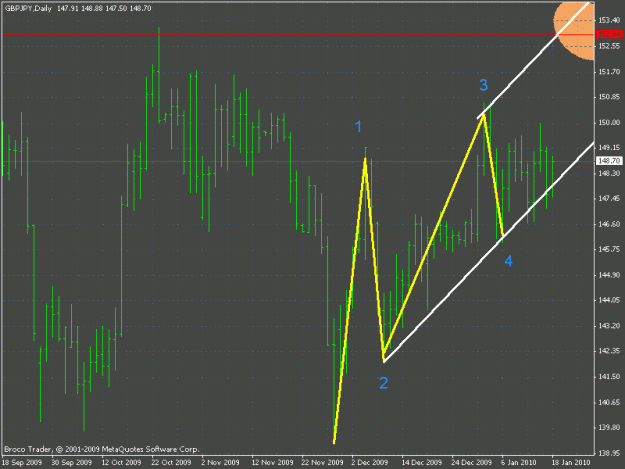
Task: Select the 144.90 price scale label
Action: (609, 275)
